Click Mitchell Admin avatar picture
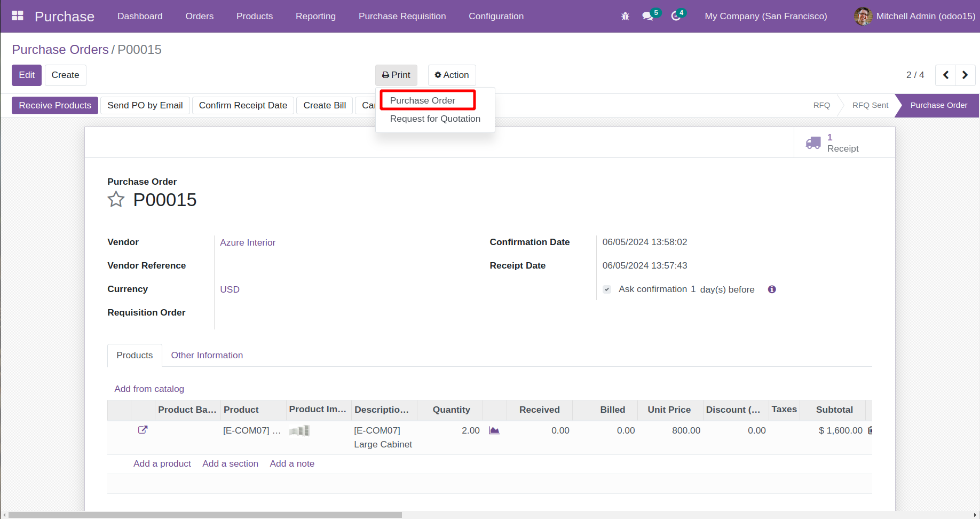Viewport: 980px width, 519px height. (863, 16)
